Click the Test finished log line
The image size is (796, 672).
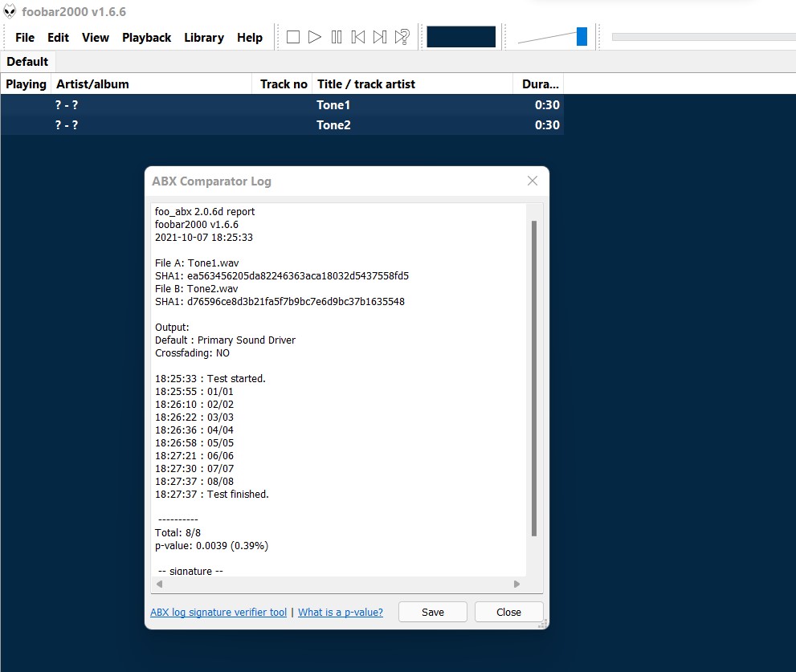(212, 495)
